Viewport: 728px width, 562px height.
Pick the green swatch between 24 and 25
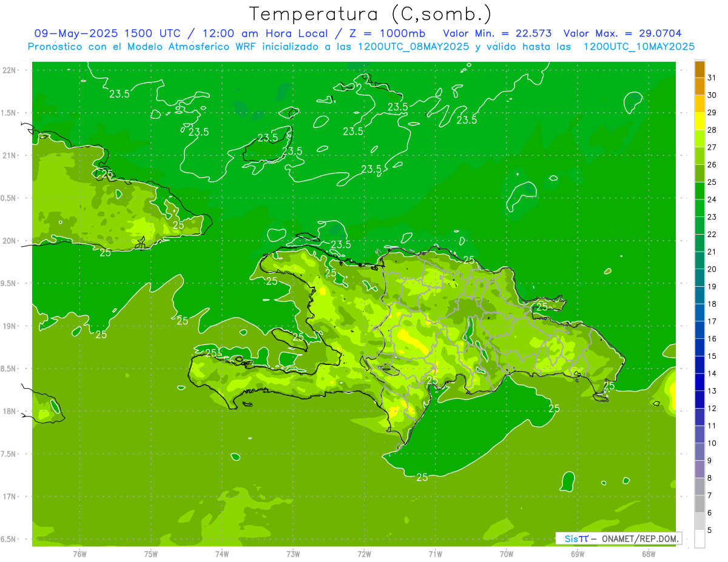click(699, 191)
